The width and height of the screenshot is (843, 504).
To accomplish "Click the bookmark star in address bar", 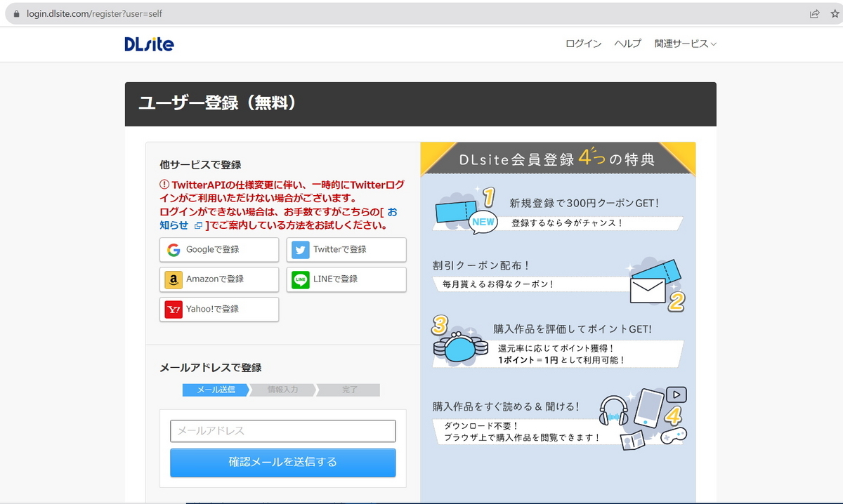I will pos(835,13).
